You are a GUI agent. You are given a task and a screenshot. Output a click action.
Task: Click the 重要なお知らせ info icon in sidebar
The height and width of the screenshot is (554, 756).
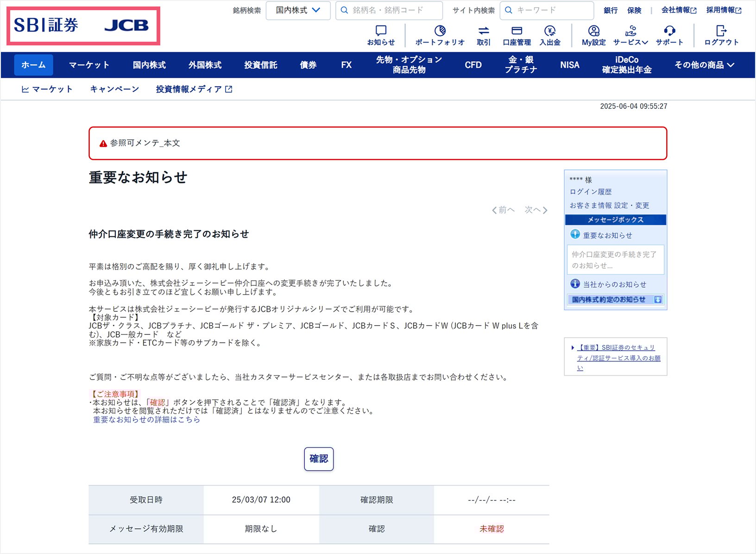coord(574,235)
